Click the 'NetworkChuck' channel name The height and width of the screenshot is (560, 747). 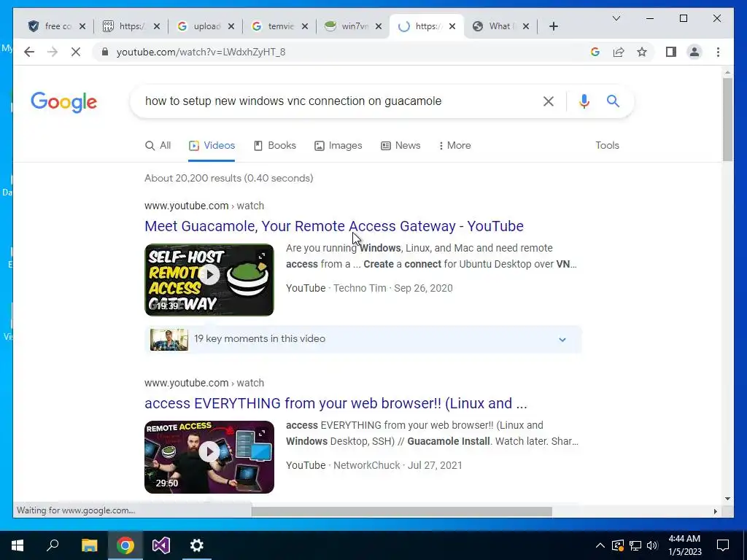366,465
